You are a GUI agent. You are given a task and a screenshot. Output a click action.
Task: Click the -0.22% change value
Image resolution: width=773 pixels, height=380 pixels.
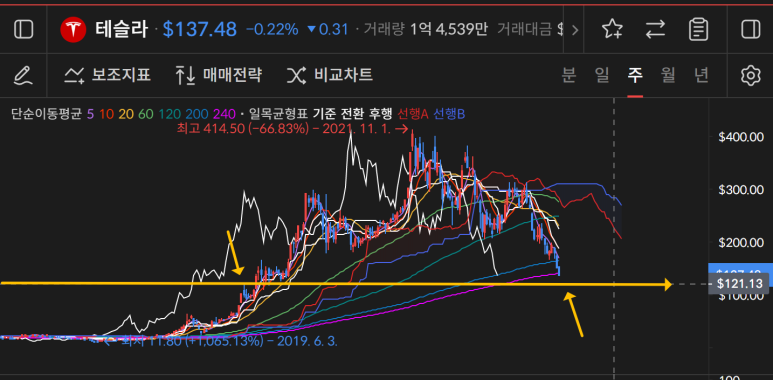(272, 30)
